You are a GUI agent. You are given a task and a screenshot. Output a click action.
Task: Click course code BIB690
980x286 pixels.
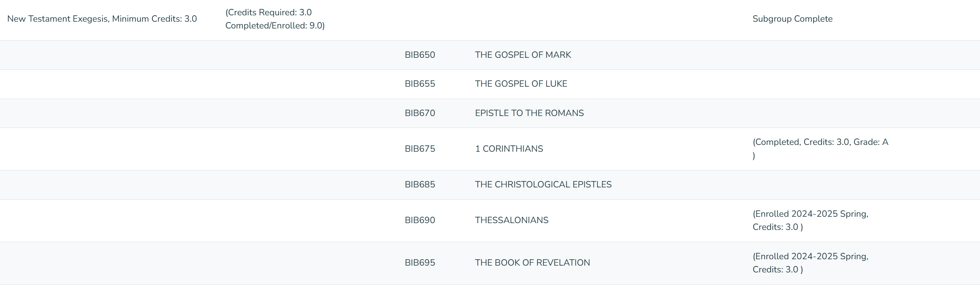420,220
